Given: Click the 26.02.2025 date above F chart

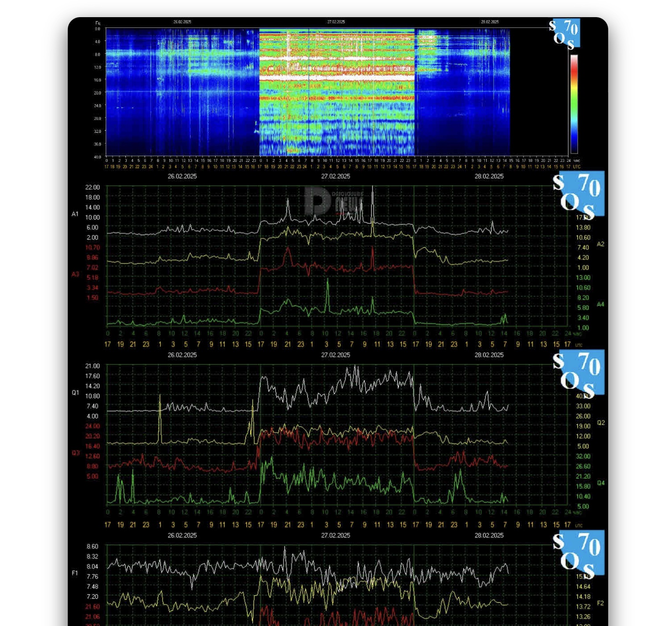Looking at the screenshot, I should tap(182, 535).
